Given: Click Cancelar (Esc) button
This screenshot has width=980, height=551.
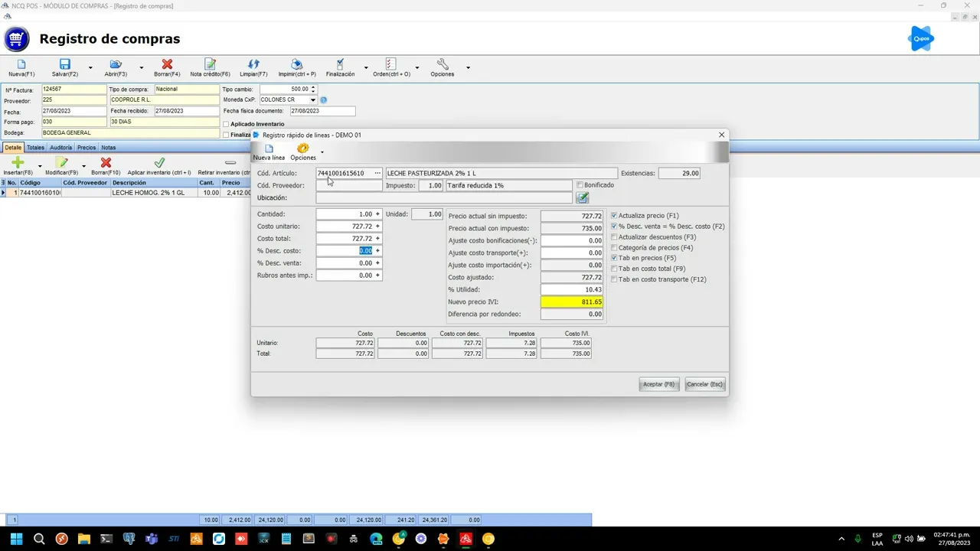Looking at the screenshot, I should click(704, 384).
